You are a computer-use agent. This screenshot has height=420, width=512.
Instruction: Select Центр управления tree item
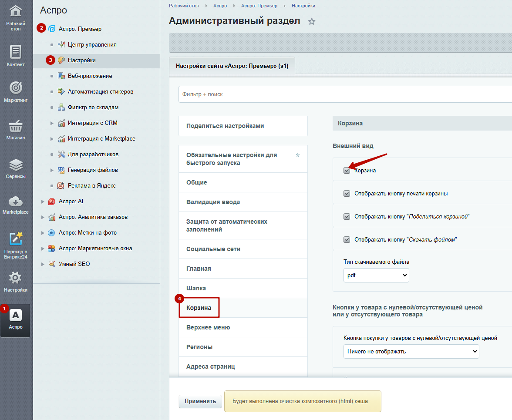click(92, 44)
